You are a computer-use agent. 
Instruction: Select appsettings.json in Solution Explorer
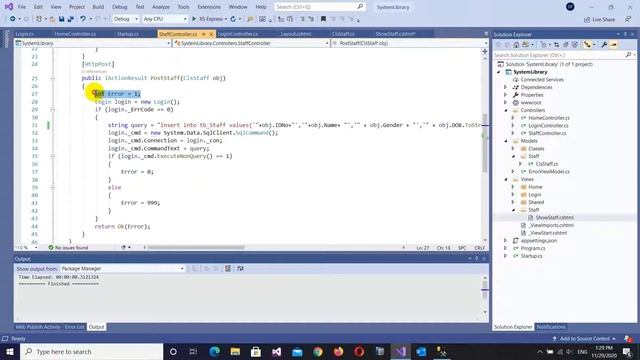tap(538, 241)
